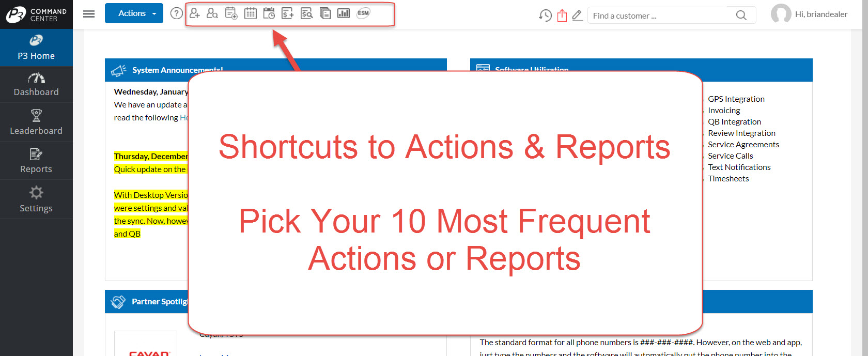Viewport: 868px width, 356px height.
Task: Click the ESM shortcut icon
Action: (x=363, y=13)
